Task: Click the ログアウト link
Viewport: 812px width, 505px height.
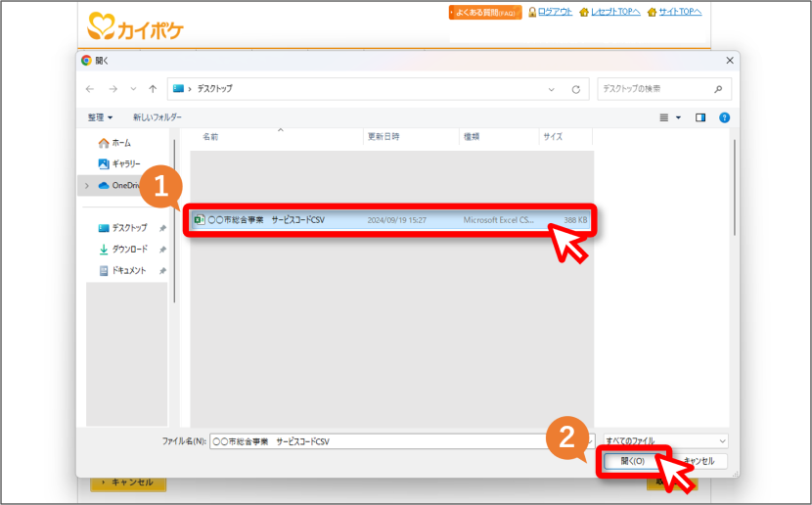Action: click(x=555, y=12)
